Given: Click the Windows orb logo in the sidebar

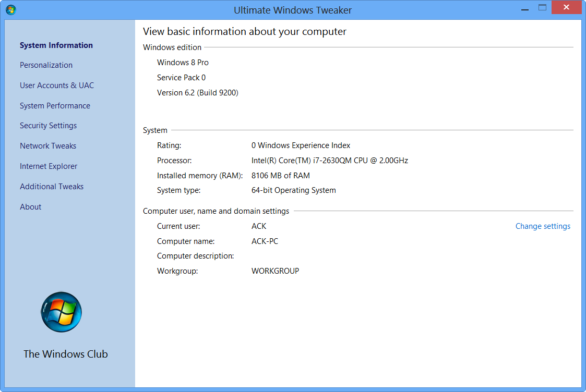Looking at the screenshot, I should click(x=61, y=312).
